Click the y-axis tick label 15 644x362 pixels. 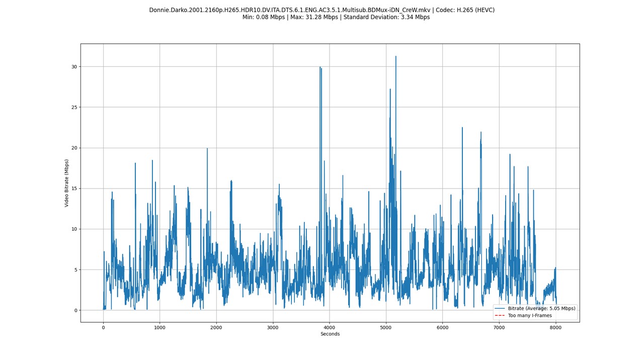[74, 189]
